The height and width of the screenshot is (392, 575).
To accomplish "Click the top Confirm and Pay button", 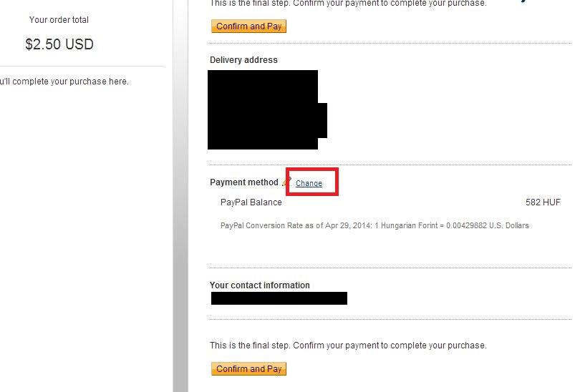I will click(248, 26).
